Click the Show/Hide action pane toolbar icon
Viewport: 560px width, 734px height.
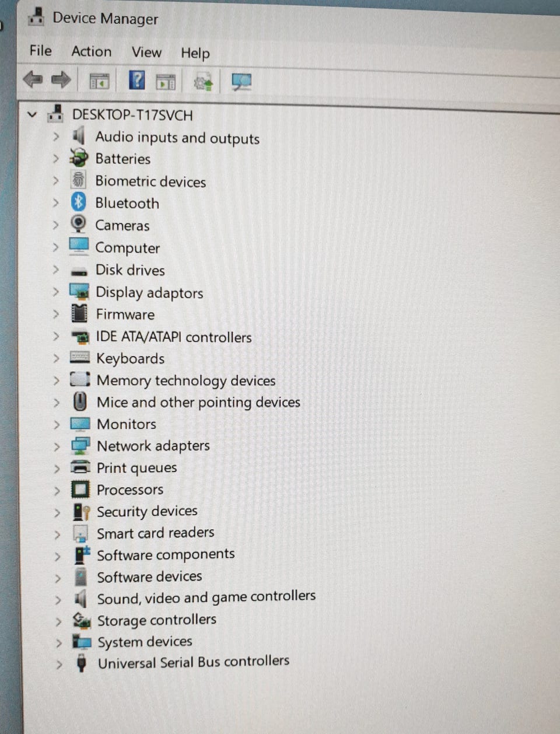point(166,83)
